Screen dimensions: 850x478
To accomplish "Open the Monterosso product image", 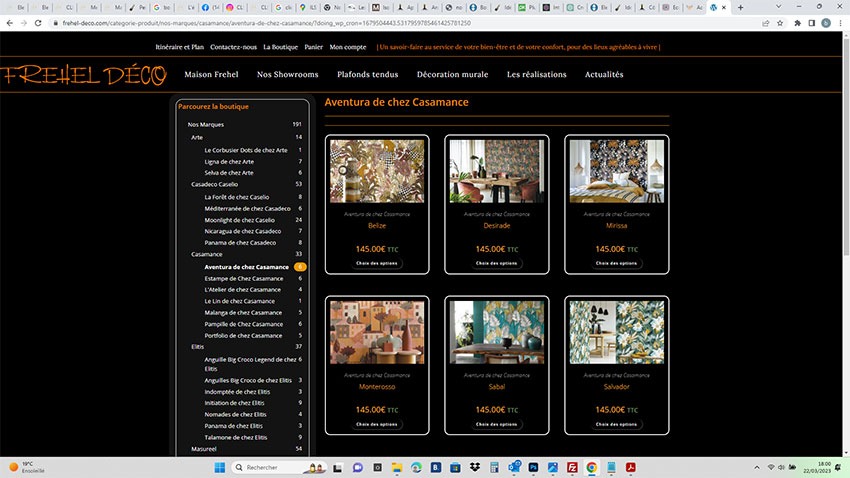I will [377, 332].
